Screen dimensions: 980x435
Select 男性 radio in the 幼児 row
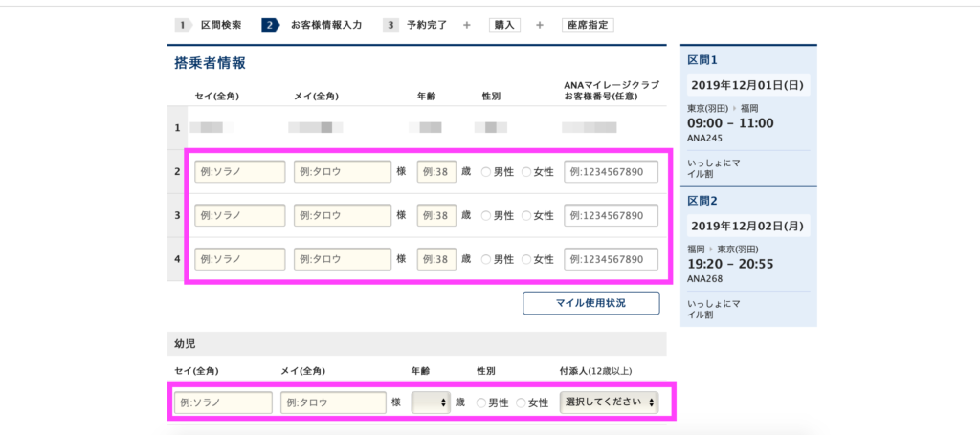coord(480,403)
